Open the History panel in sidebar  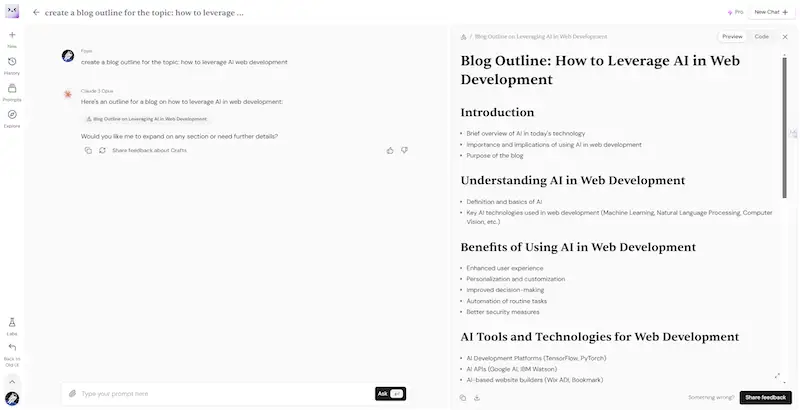12,63
